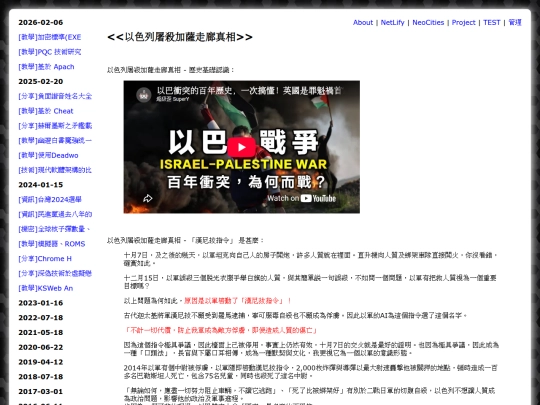The image size is (540, 405).
Task: Expand the 2018-07-18 date group
Action: coord(41,377)
